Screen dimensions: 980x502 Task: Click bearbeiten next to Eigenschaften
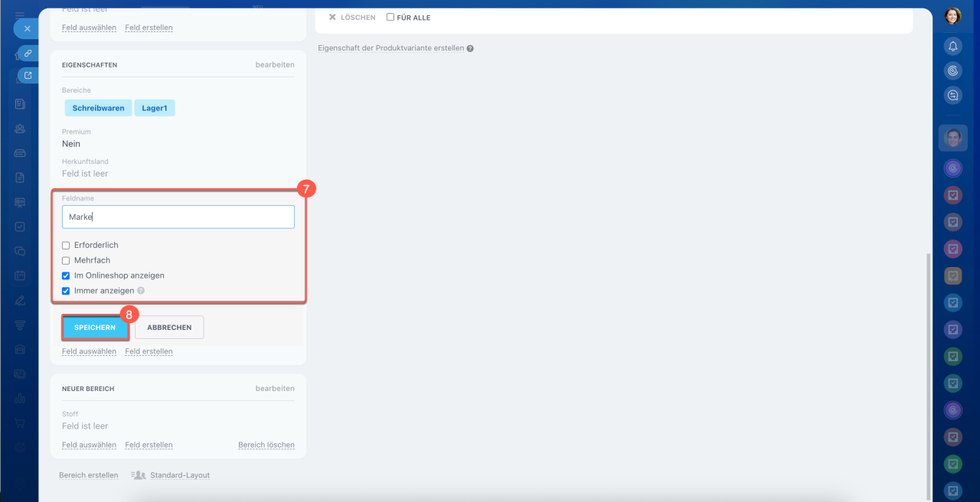(x=274, y=65)
